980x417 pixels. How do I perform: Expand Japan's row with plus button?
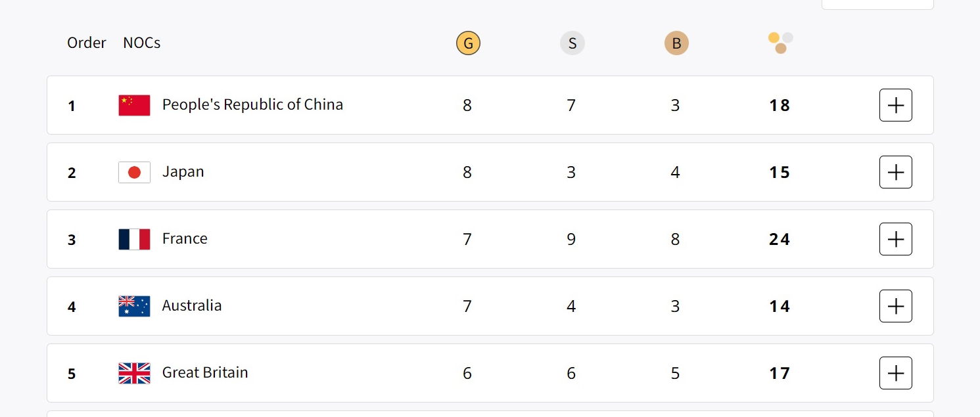(x=895, y=172)
